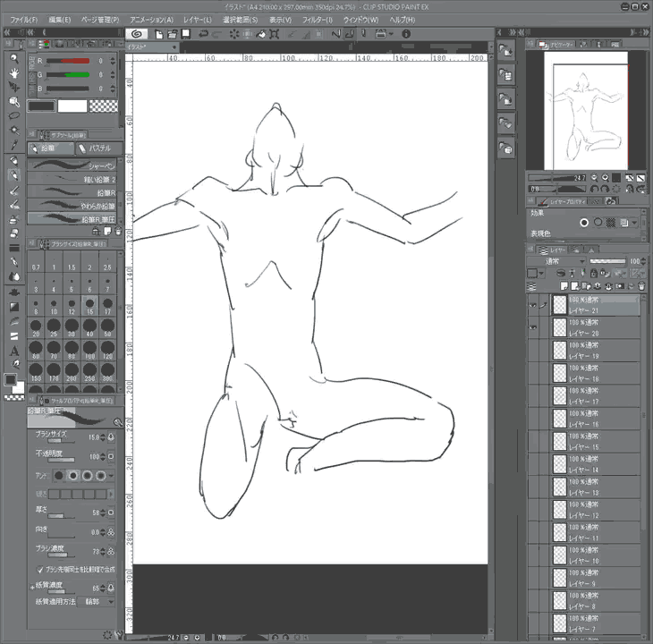
Task: Open the フィルター(I) menu
Action: pyautogui.click(x=317, y=19)
